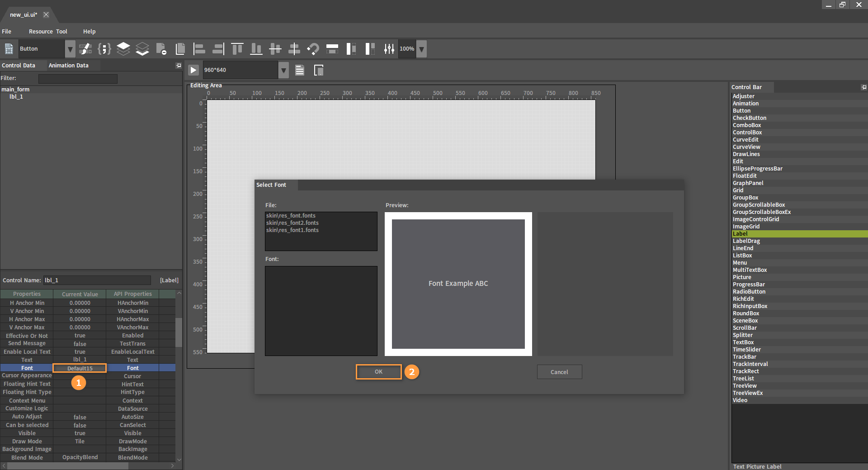Viewport: 868px width, 470px height.
Task: Click the bring layer to top icon
Action: tap(123, 49)
